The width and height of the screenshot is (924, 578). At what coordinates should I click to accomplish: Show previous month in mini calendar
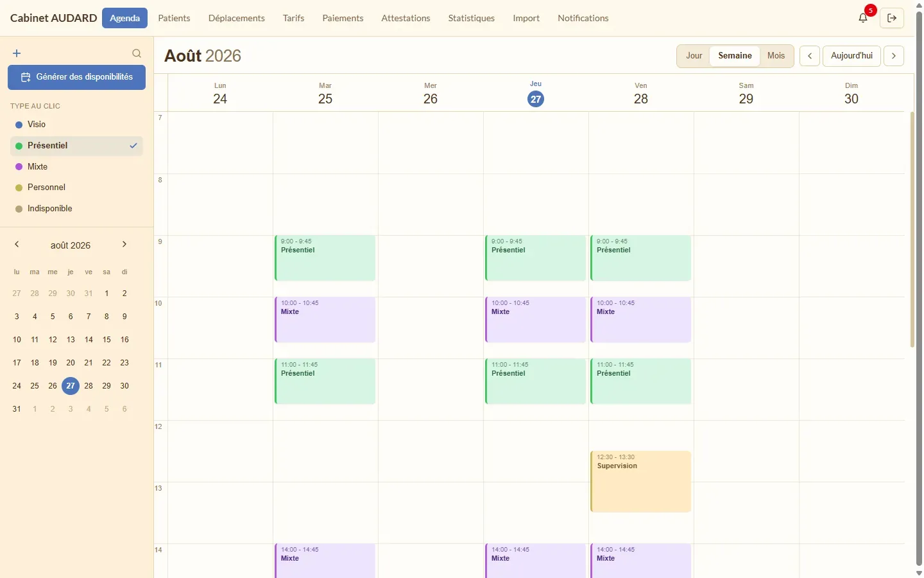(17, 245)
